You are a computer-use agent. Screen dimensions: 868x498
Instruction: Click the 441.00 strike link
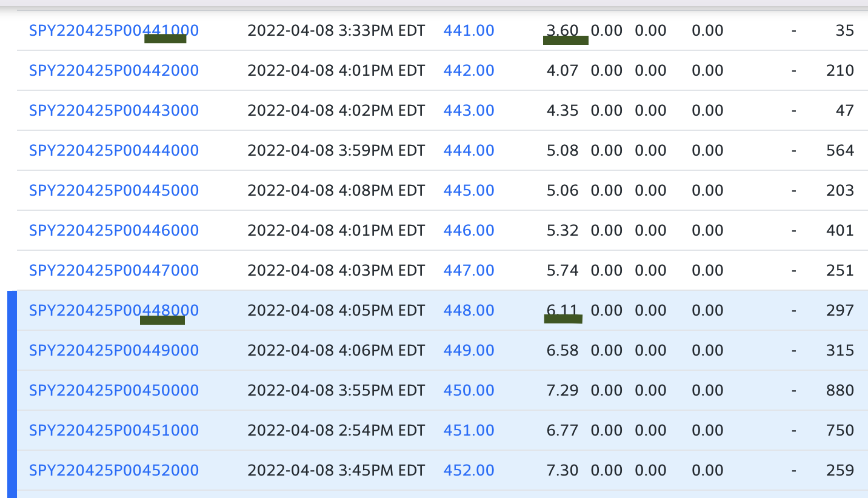point(469,30)
